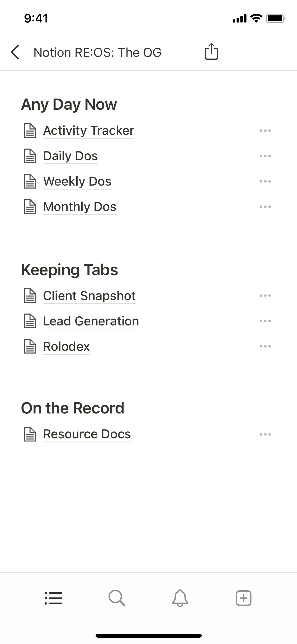Open the Monthly Dos page link
This screenshot has height=644, width=297.
tap(79, 207)
